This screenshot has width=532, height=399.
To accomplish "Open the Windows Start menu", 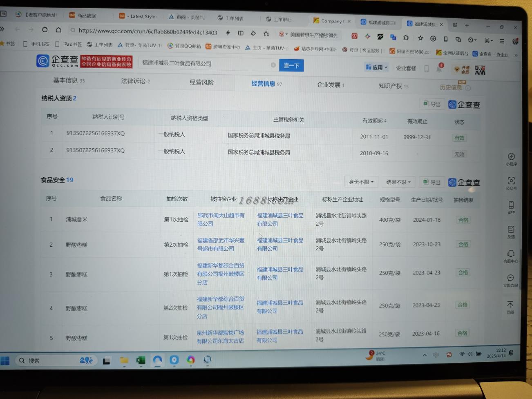I will click(5, 361).
